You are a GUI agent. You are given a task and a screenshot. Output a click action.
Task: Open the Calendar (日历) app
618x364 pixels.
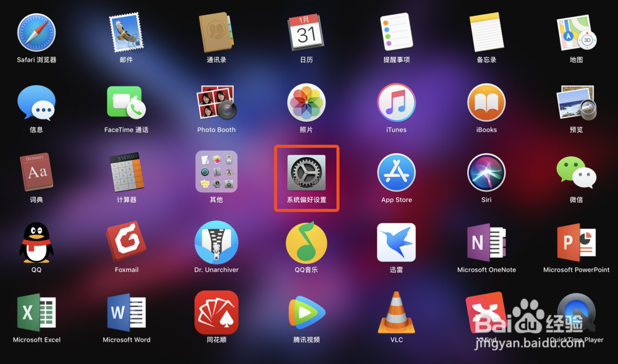pyautogui.click(x=307, y=33)
